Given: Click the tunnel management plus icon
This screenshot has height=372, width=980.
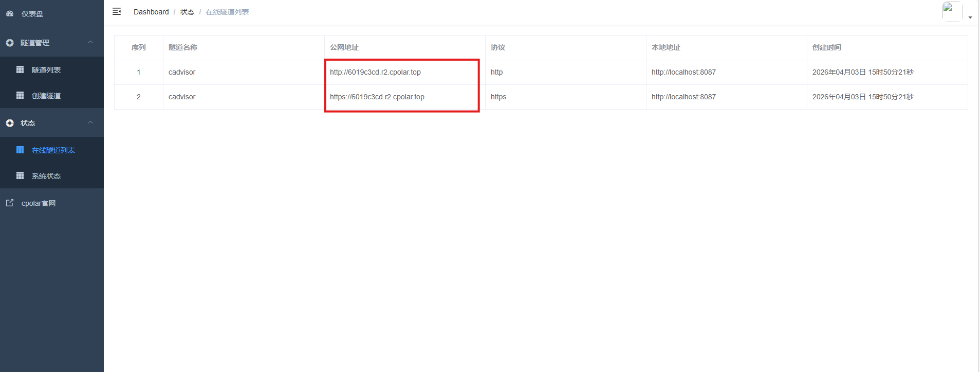Looking at the screenshot, I should pyautogui.click(x=10, y=43).
